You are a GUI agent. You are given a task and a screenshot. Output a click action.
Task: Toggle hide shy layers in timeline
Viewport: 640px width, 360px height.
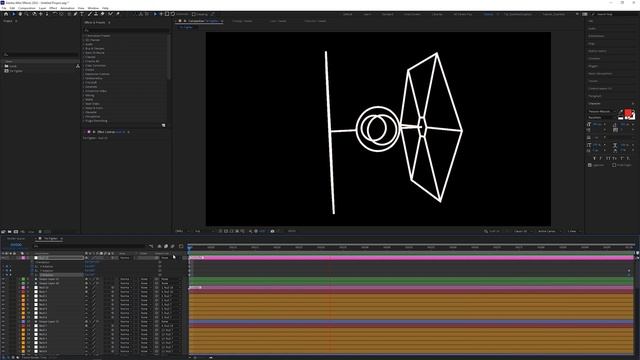click(x=159, y=246)
